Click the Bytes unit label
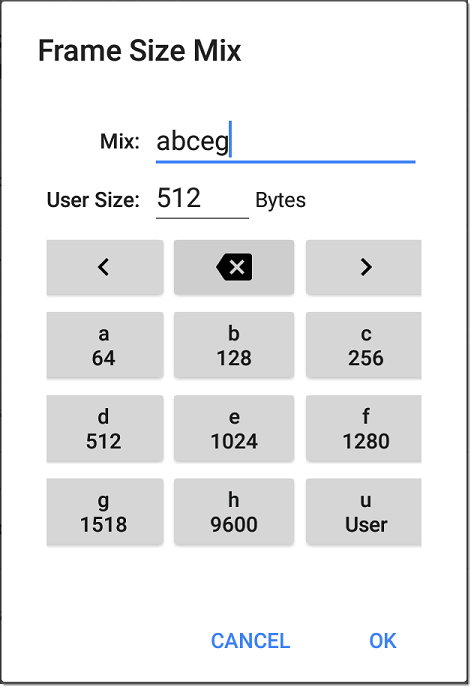 pyautogui.click(x=280, y=200)
